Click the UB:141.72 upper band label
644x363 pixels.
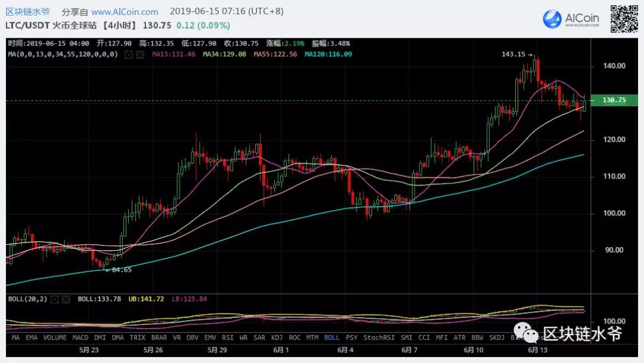(x=146, y=299)
